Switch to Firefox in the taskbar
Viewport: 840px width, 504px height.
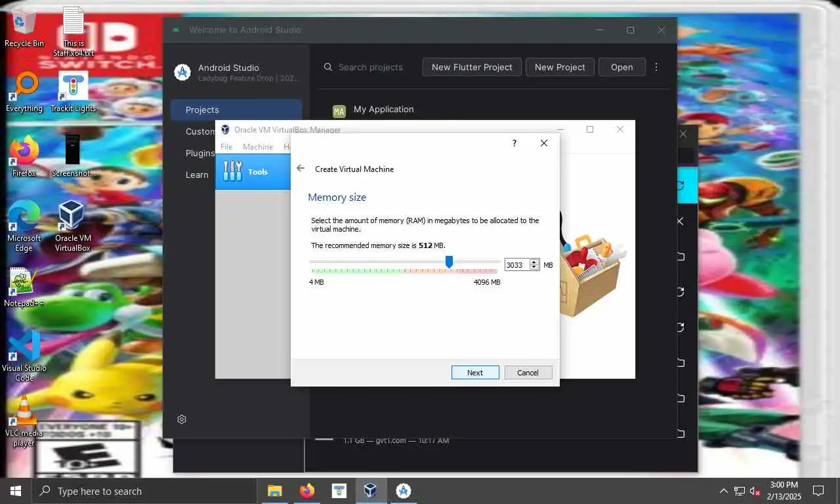[x=306, y=491]
